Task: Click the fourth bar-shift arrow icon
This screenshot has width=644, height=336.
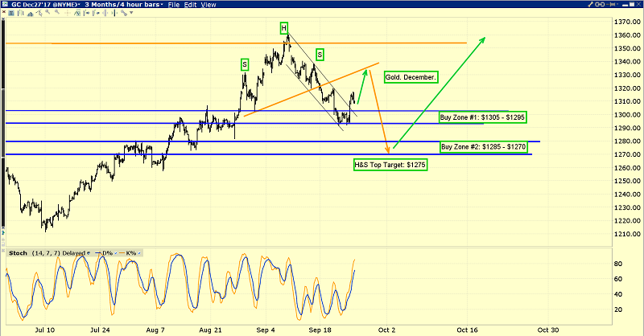Action: coord(114,13)
